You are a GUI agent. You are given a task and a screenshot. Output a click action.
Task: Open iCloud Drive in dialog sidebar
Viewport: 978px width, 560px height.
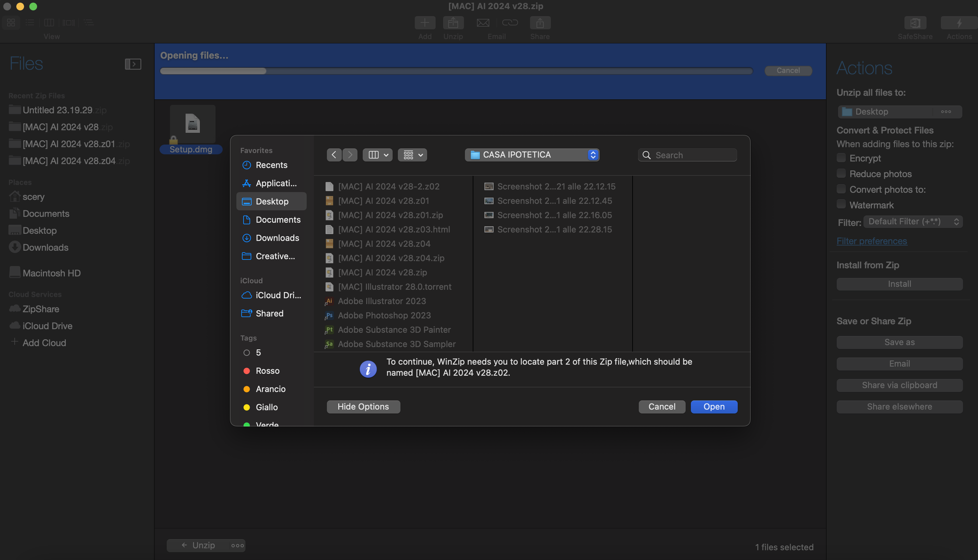point(271,295)
